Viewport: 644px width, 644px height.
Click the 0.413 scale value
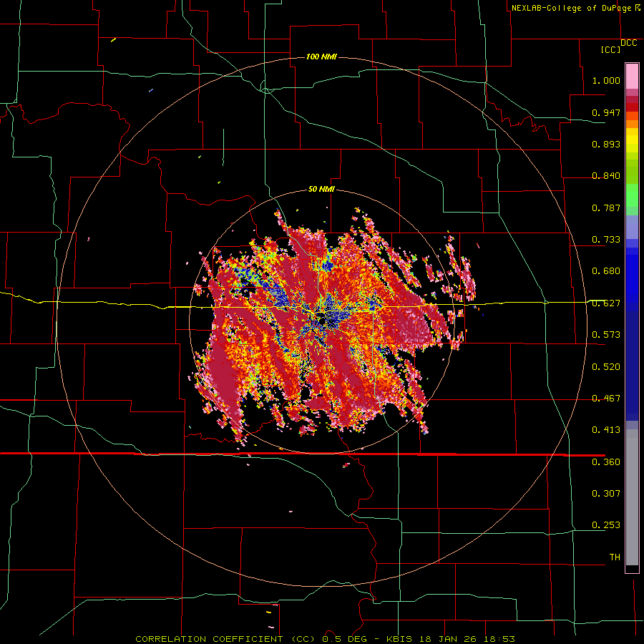click(606, 430)
